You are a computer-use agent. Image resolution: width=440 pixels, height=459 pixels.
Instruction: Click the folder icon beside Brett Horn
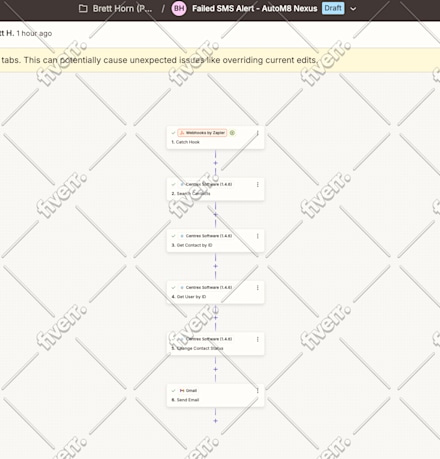pyautogui.click(x=83, y=8)
